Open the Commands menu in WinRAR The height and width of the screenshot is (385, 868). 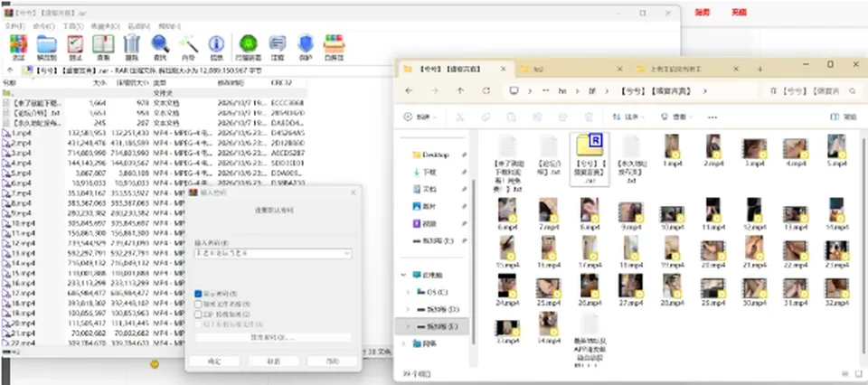[43, 26]
